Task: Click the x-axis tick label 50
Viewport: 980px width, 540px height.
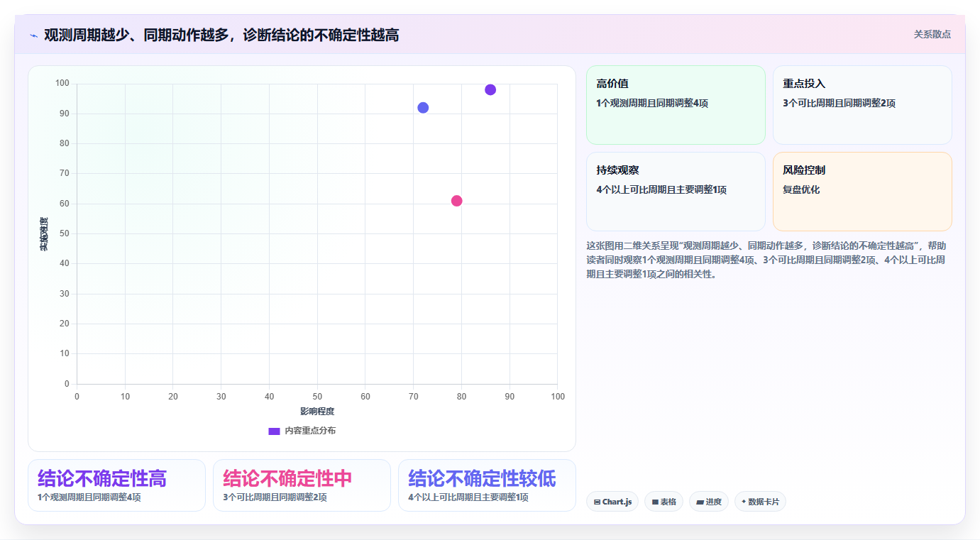Action: [317, 397]
